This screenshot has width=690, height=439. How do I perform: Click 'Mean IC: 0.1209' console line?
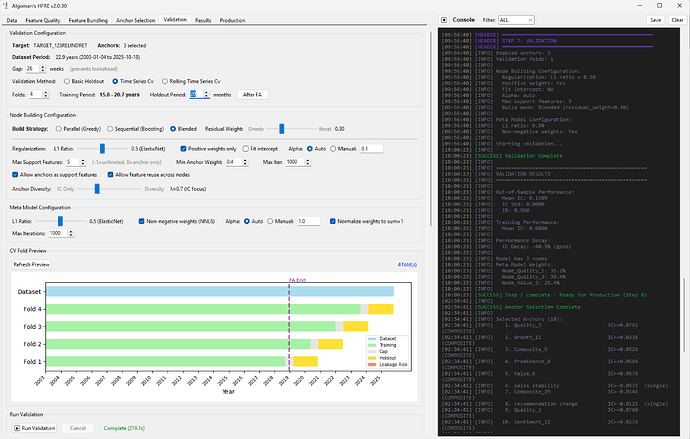(525, 198)
